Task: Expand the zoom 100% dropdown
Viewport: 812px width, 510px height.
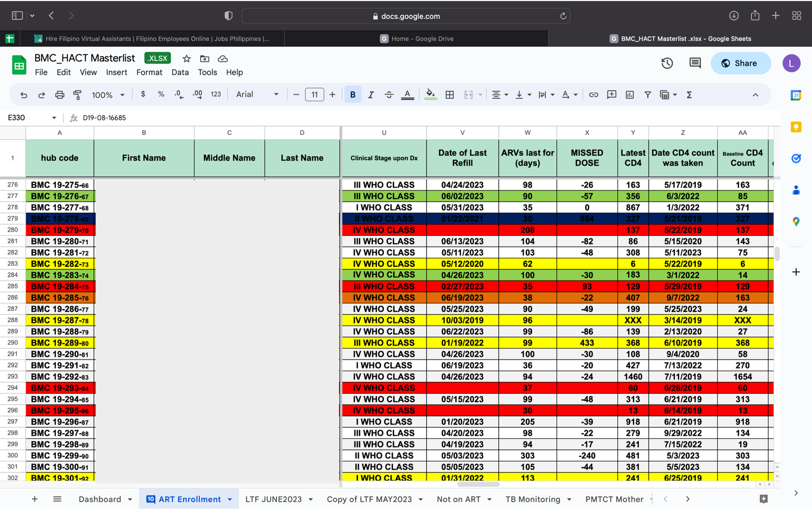Action: click(108, 95)
